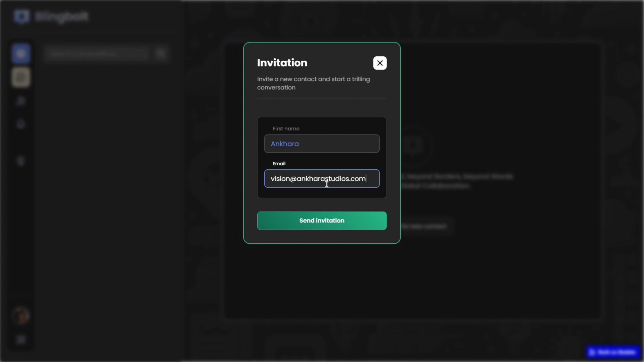This screenshot has height=362, width=644.
Task: Click the blurred search conversations field
Action: click(x=97, y=54)
